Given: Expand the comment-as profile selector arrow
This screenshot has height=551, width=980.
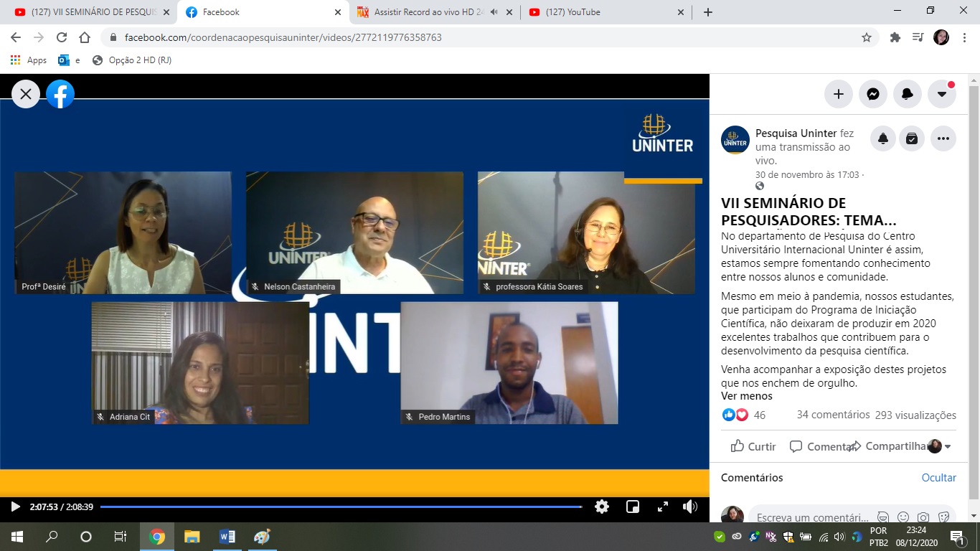Looking at the screenshot, I should coord(948,446).
